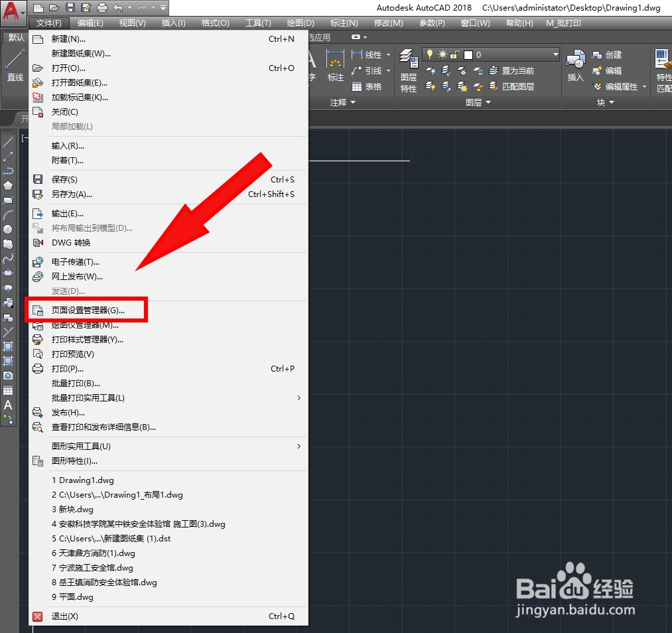This screenshot has height=633, width=672.
Task: Choose Plot Preview (打印预览)
Action: [168, 354]
